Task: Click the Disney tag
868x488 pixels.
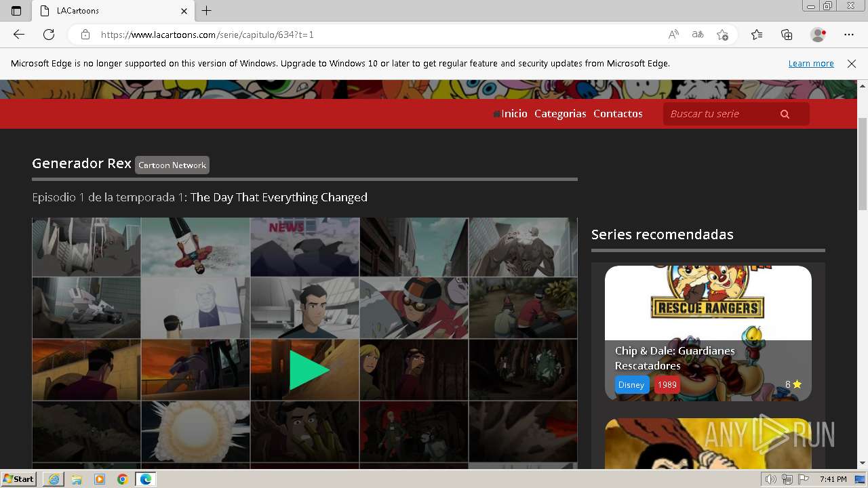Action: [x=631, y=385]
